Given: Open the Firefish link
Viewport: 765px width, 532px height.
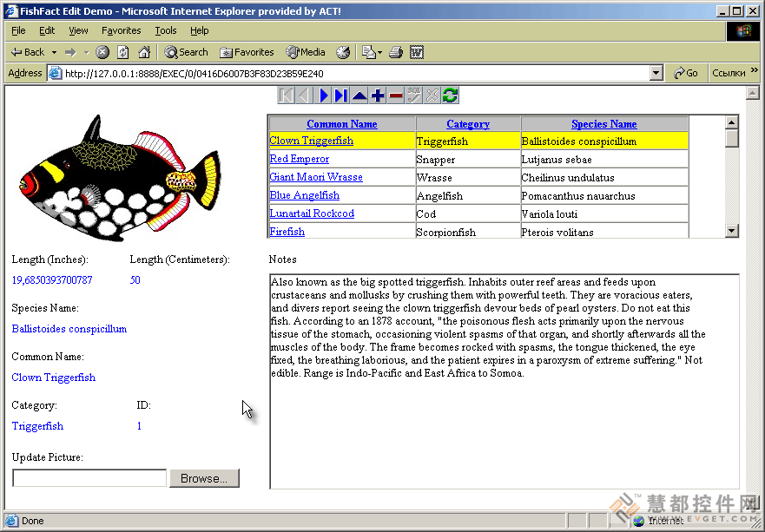Looking at the screenshot, I should [x=287, y=232].
